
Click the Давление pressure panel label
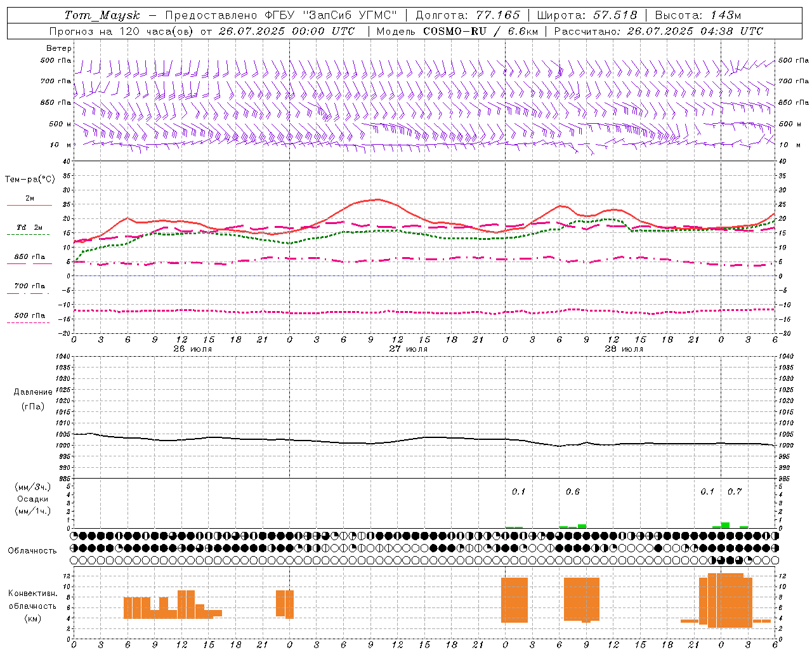(33, 392)
